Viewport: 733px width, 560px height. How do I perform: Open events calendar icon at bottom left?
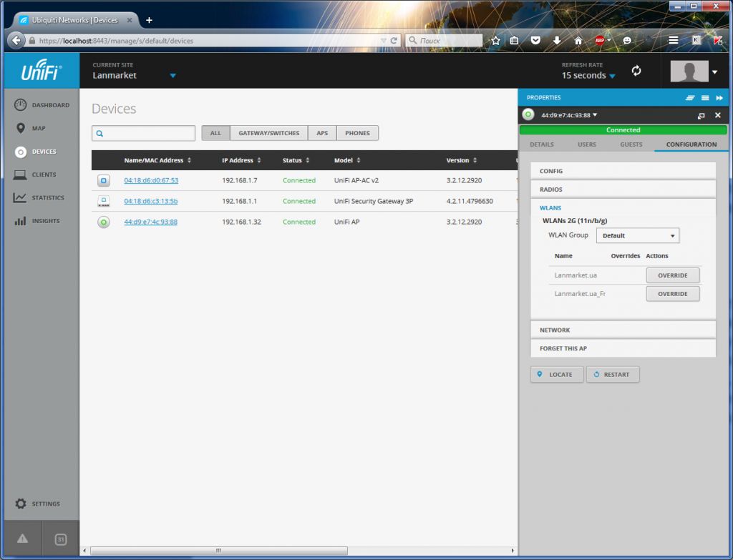click(61, 539)
